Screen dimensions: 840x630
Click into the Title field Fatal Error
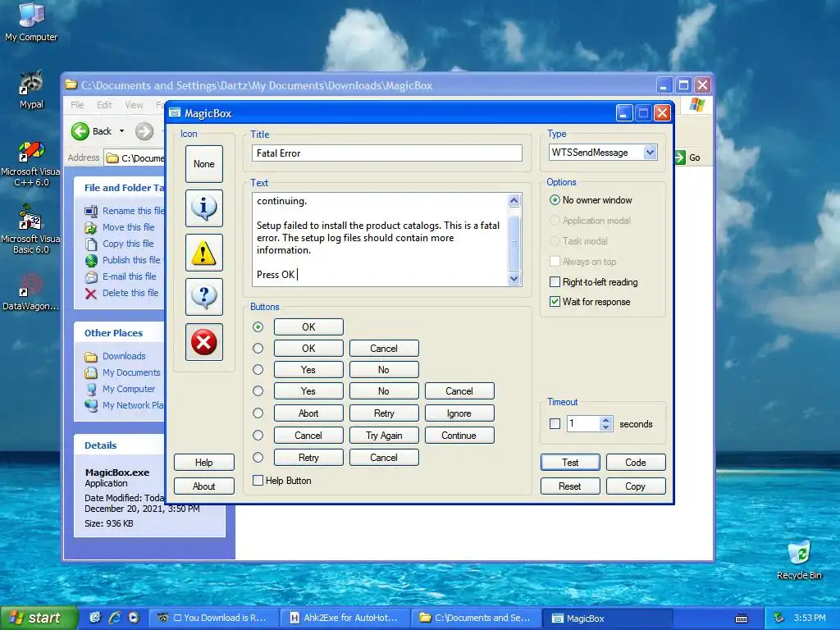pos(387,153)
